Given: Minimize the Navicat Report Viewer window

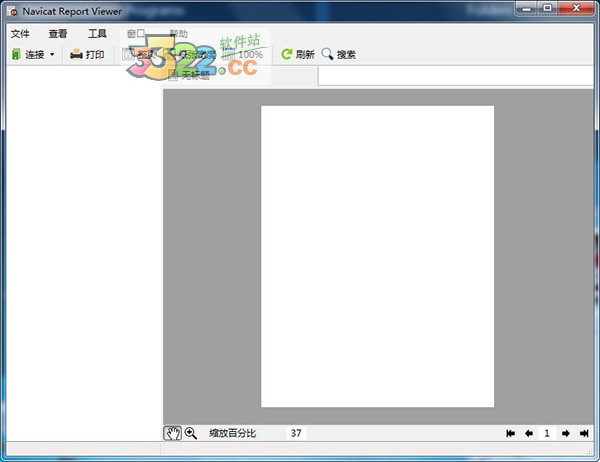Looking at the screenshot, I should [527, 8].
